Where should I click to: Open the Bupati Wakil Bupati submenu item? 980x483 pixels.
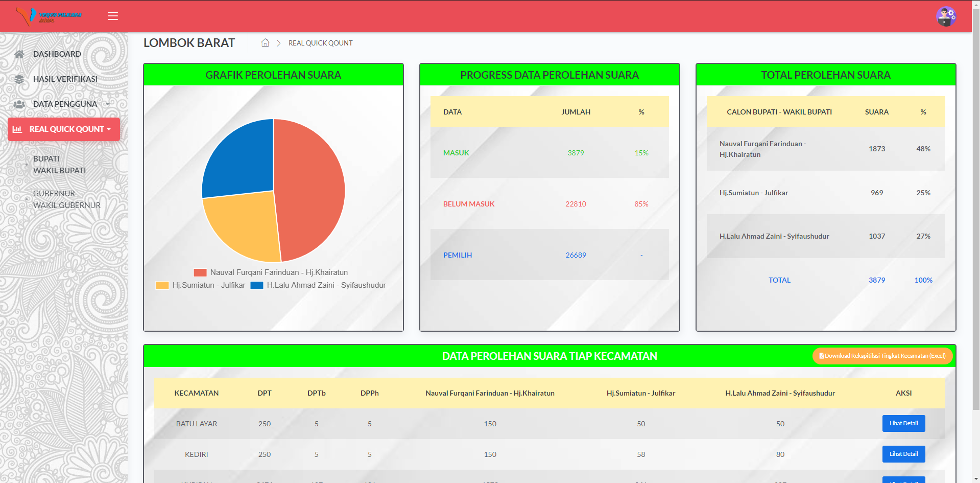coord(59,165)
